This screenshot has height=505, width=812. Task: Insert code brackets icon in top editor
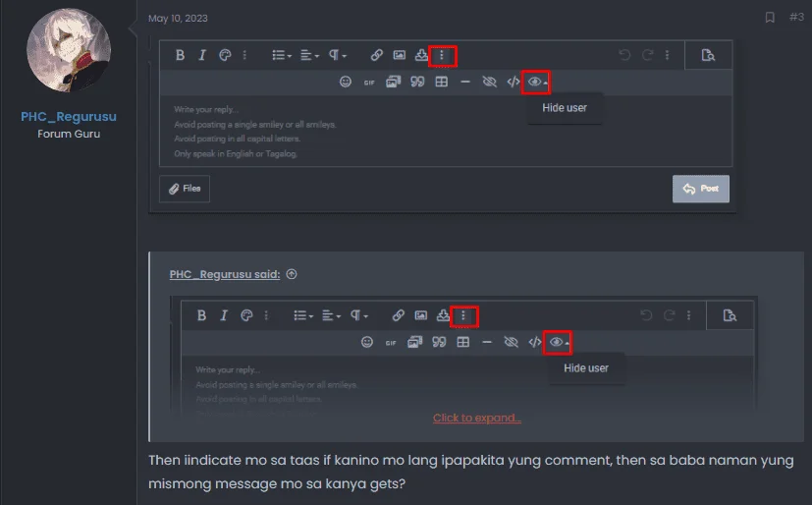coord(514,82)
